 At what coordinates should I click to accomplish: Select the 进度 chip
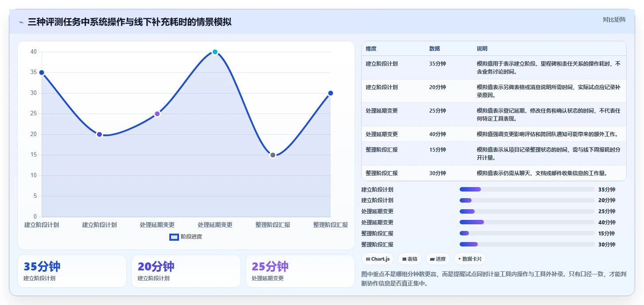(437, 259)
